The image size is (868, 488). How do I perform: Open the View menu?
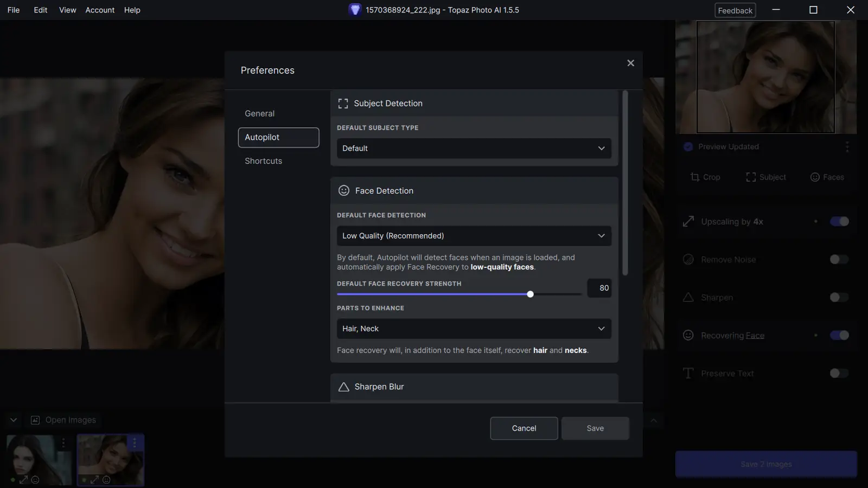point(68,10)
